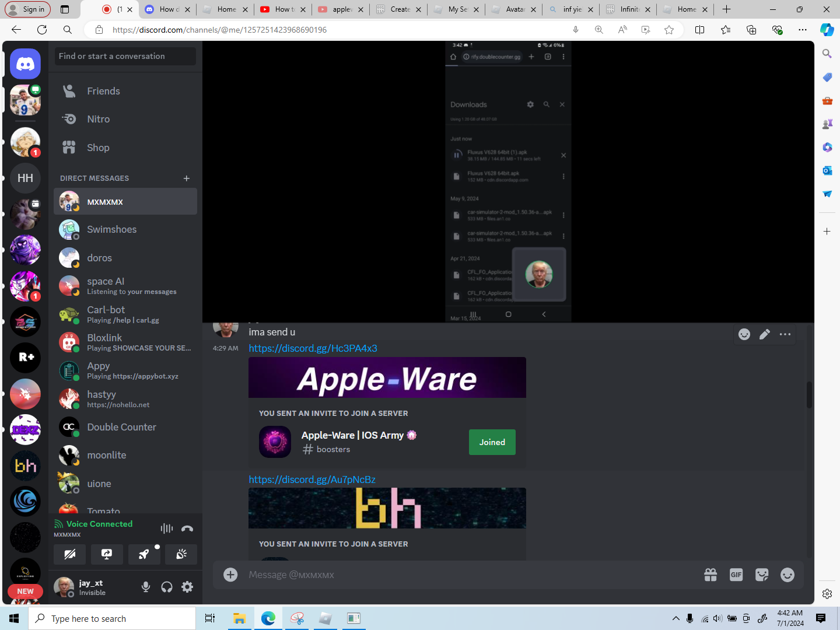Send a gift via gift icon
Image resolution: width=840 pixels, height=630 pixels.
pos(710,575)
